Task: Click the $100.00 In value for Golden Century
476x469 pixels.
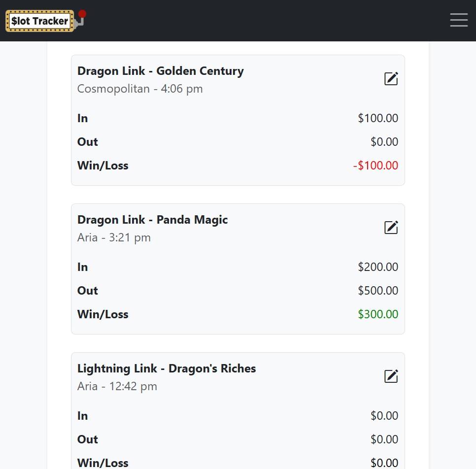Action: pyautogui.click(x=378, y=118)
